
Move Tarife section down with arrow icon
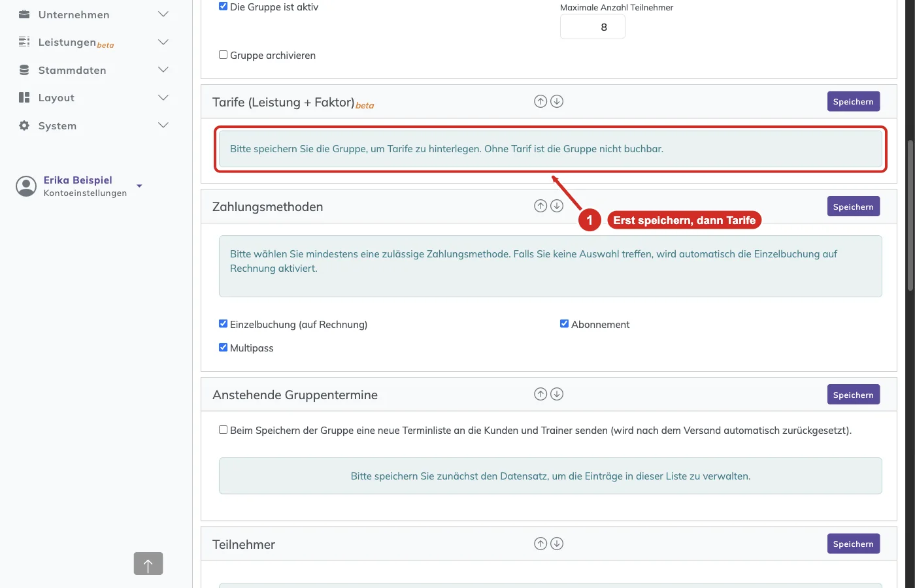click(557, 101)
